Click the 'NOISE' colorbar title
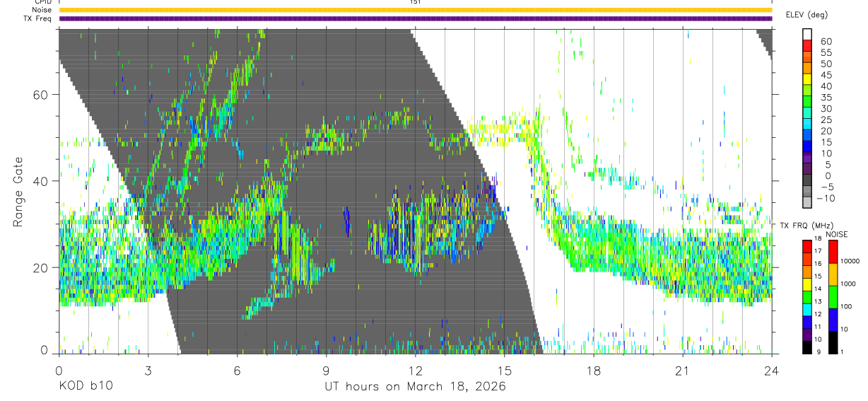Image resolution: width=868 pixels, height=401 pixels. click(835, 235)
